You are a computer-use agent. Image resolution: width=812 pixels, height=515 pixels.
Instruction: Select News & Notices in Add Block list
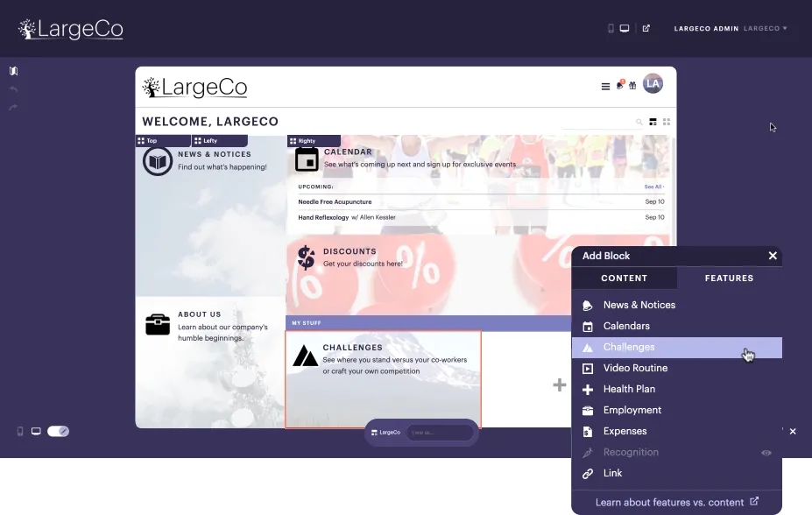(677, 306)
